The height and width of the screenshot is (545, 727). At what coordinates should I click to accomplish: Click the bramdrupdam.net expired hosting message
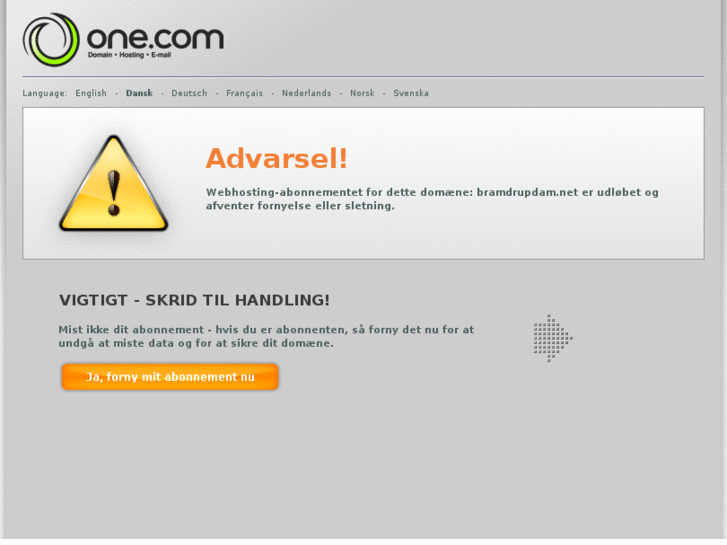(x=432, y=199)
